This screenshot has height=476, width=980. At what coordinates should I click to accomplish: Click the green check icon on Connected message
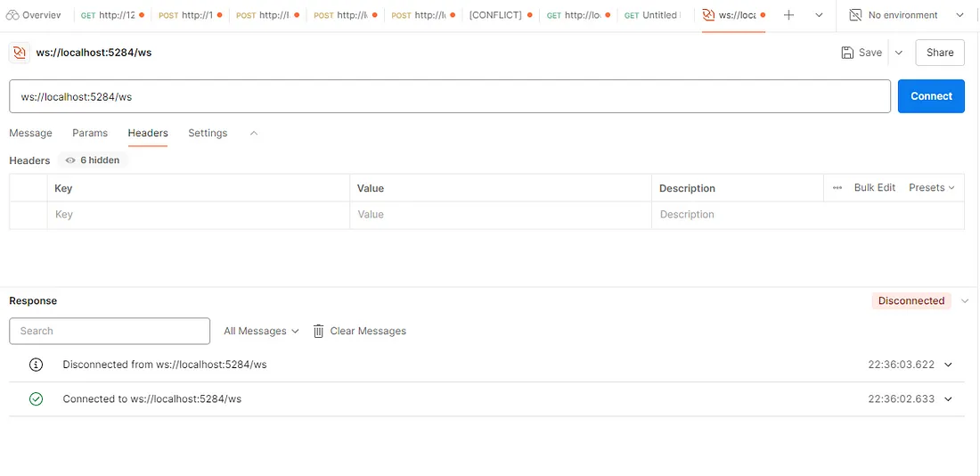(x=36, y=398)
